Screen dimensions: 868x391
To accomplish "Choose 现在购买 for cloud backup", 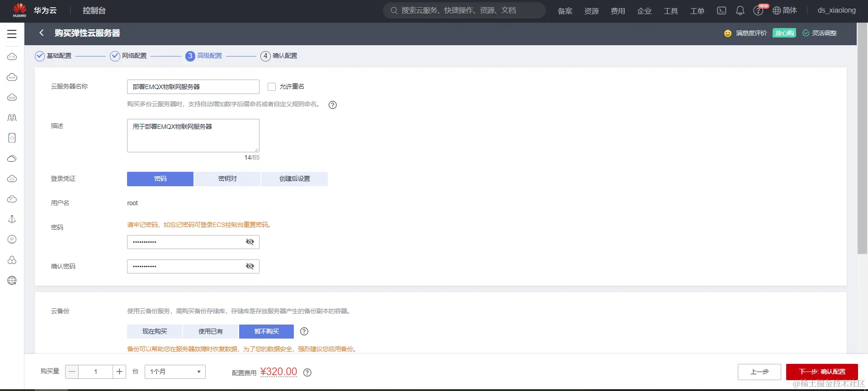I will (x=155, y=331).
